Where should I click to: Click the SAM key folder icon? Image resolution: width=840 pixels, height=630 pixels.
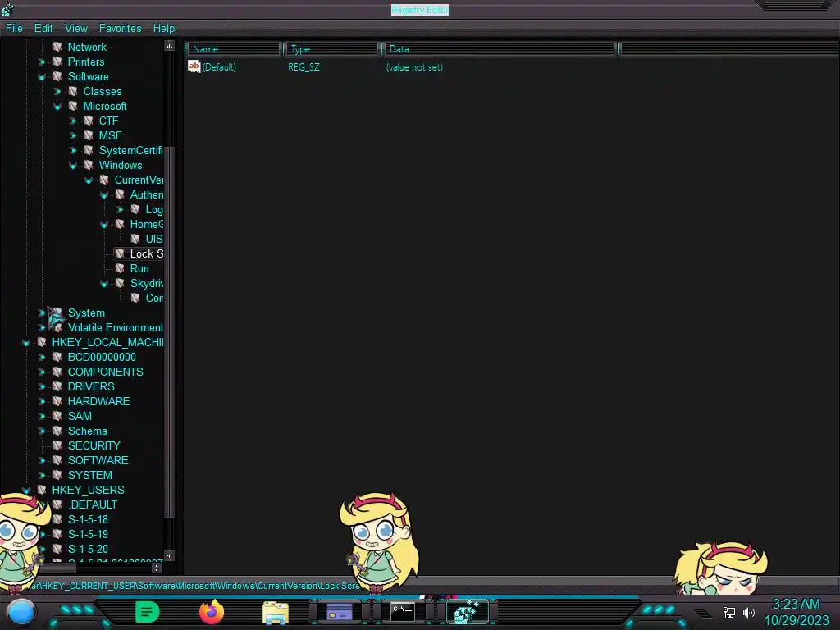pos(57,416)
